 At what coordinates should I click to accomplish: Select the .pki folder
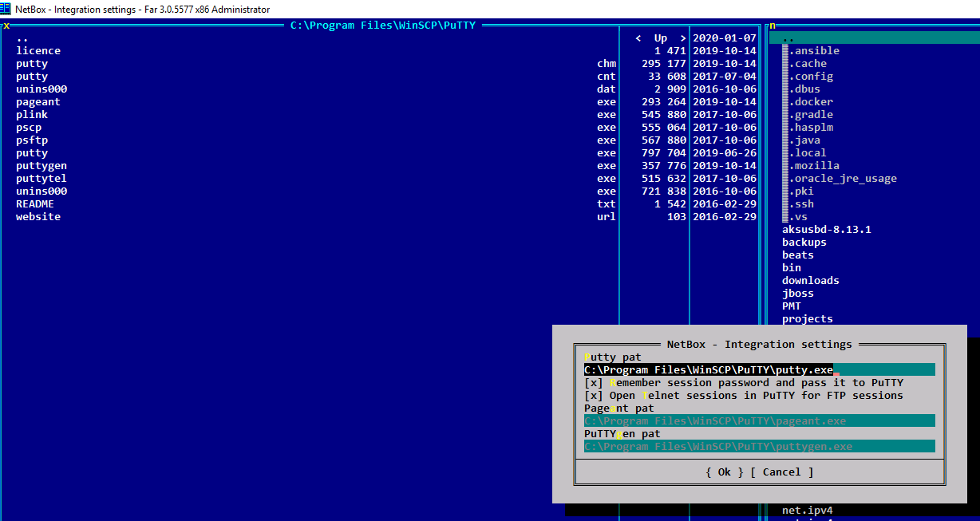coord(801,191)
